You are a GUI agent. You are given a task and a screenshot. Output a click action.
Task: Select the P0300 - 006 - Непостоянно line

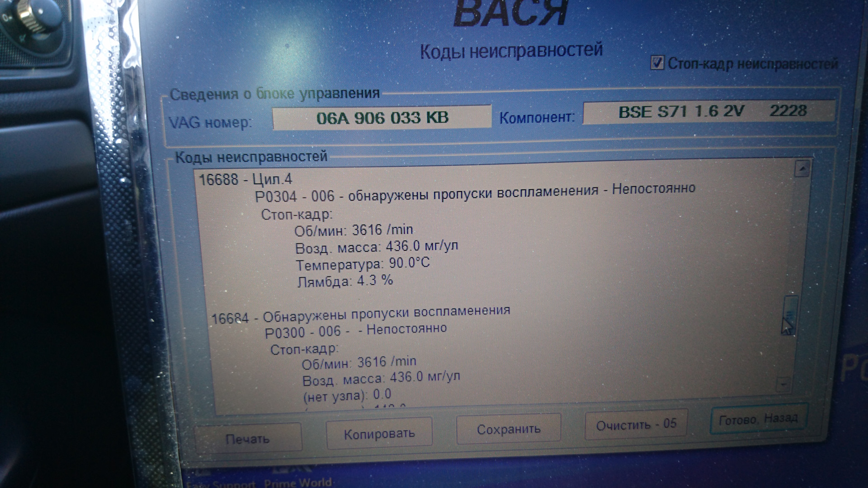tap(355, 331)
